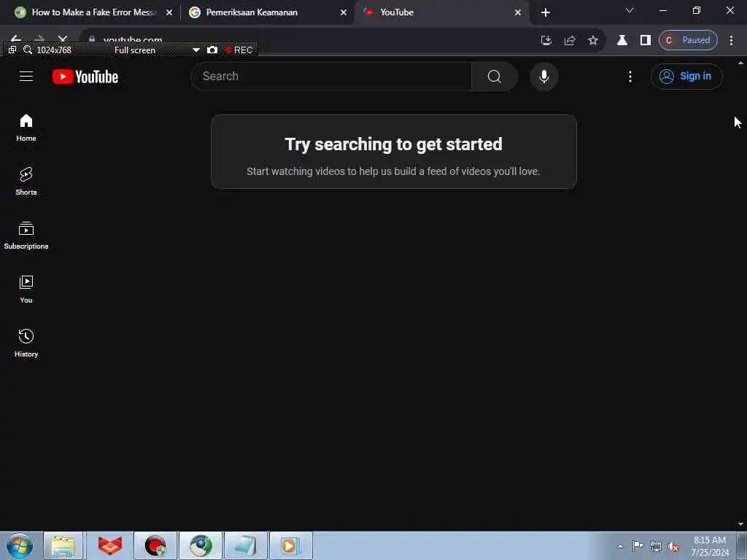The width and height of the screenshot is (747, 560).
Task: Open the YouTube hamburger guide menu
Action: coord(26,76)
